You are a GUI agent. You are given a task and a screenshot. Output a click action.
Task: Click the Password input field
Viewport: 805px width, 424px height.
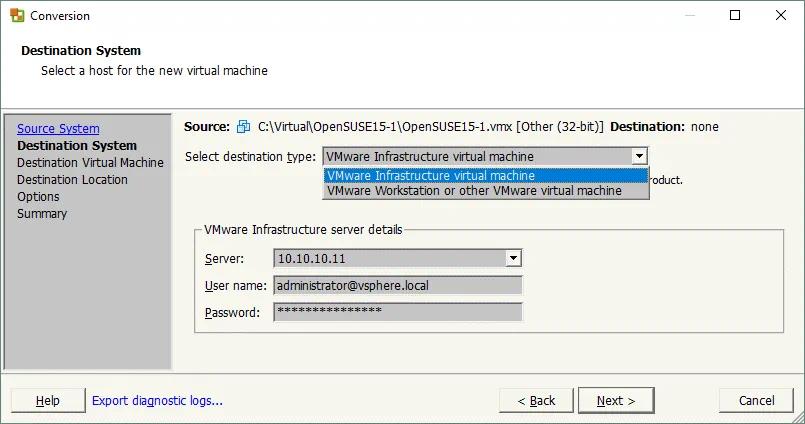(398, 312)
